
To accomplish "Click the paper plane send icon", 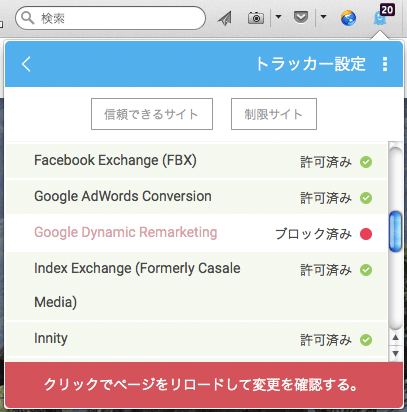I will 225,18.
